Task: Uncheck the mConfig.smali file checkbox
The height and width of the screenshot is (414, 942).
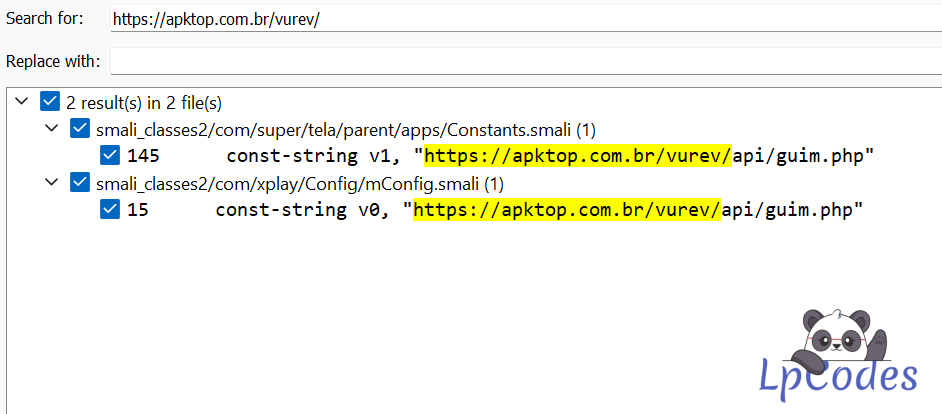Action: [x=80, y=183]
